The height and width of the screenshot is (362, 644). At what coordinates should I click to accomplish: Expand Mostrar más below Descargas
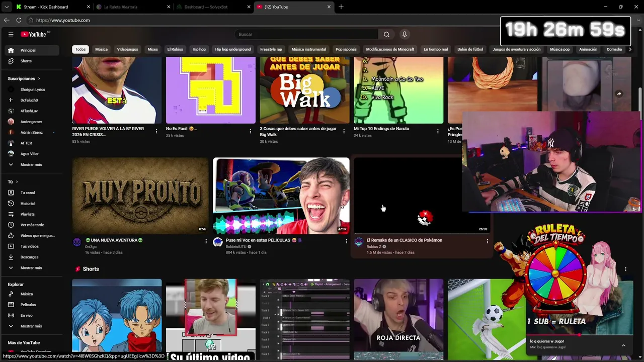(31, 268)
